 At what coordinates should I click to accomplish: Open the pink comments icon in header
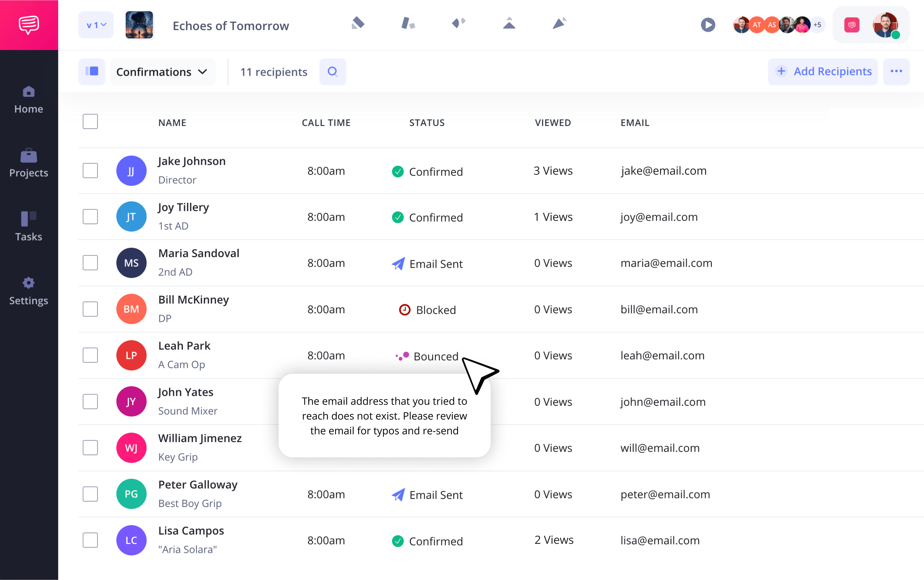(x=852, y=25)
